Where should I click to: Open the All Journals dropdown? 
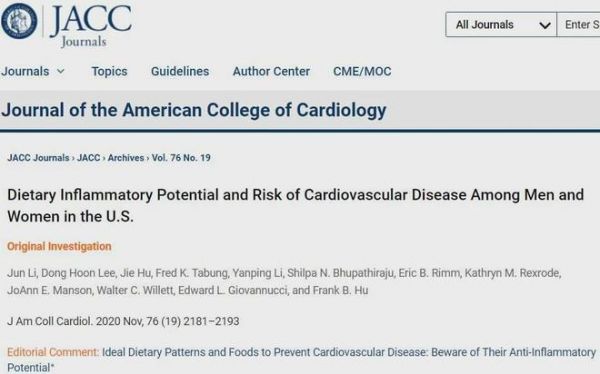click(x=501, y=25)
